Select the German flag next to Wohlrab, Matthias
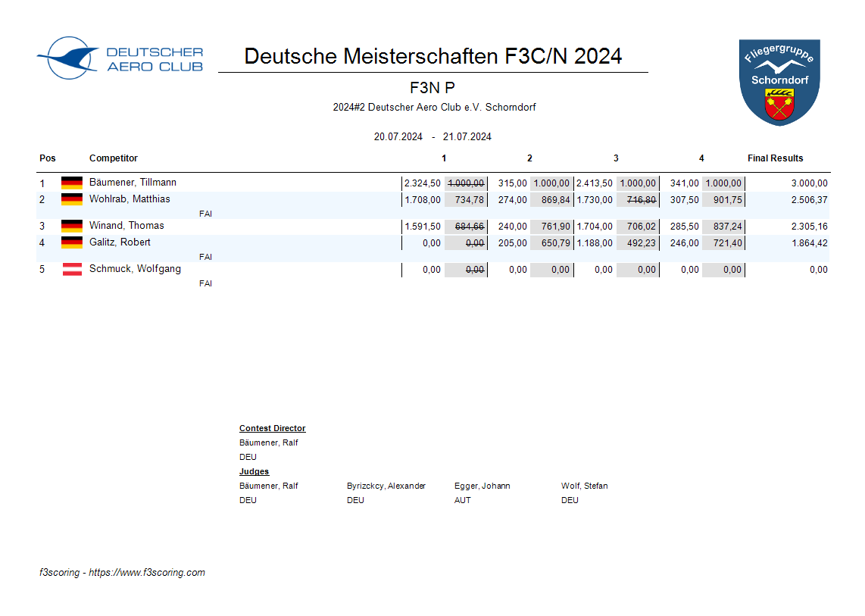 tap(72, 200)
